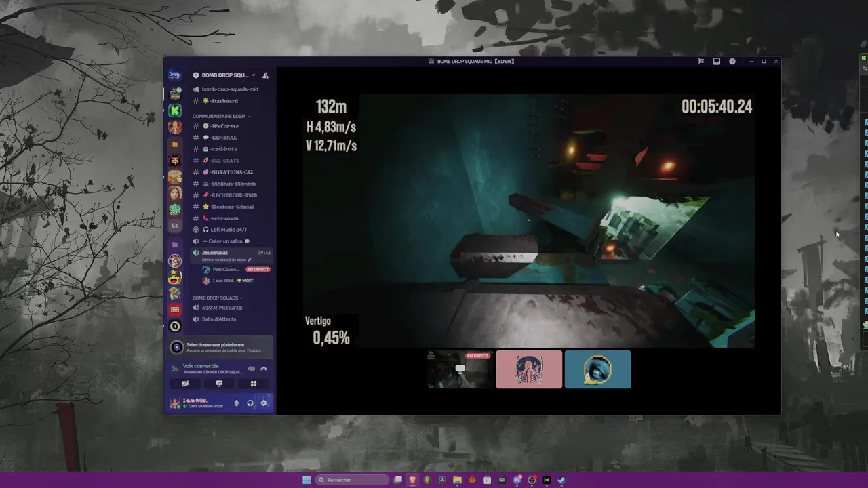Click the Sélectionne une plateforme quest banner

point(221,347)
